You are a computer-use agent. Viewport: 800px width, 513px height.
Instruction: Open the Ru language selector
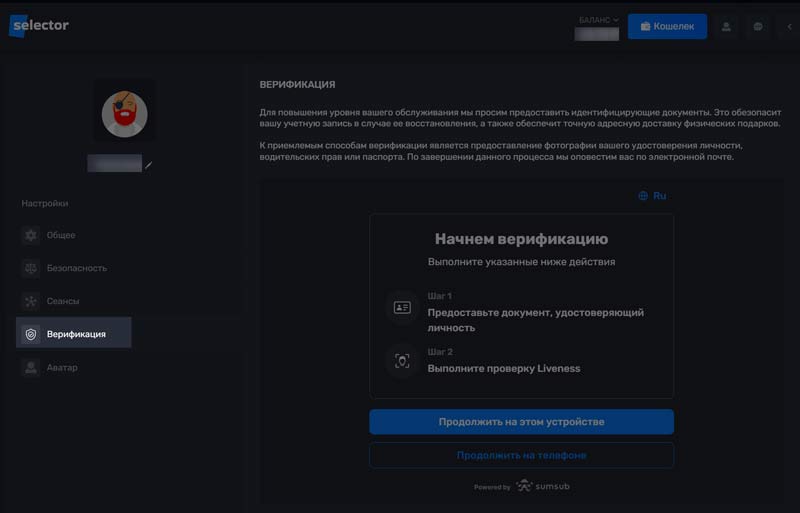pos(659,196)
